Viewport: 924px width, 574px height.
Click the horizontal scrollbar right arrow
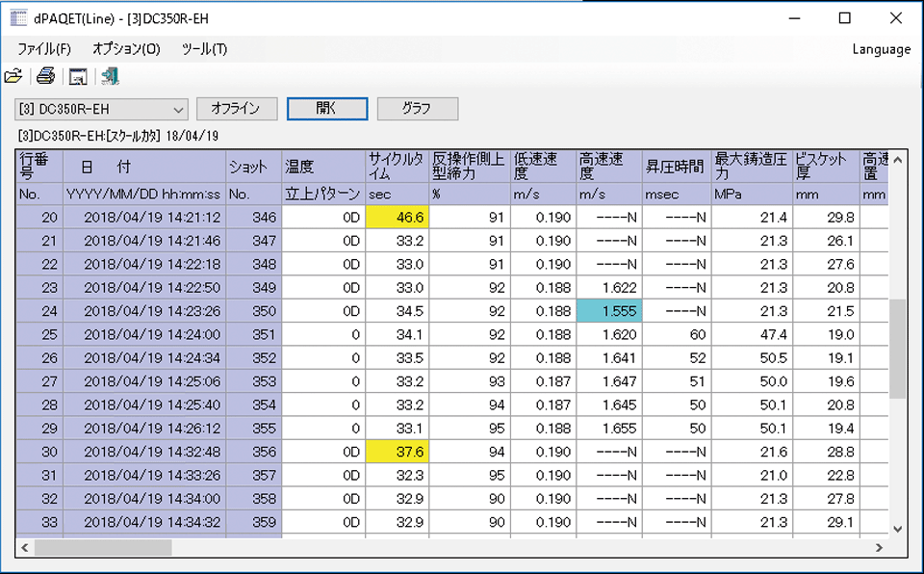click(x=878, y=547)
